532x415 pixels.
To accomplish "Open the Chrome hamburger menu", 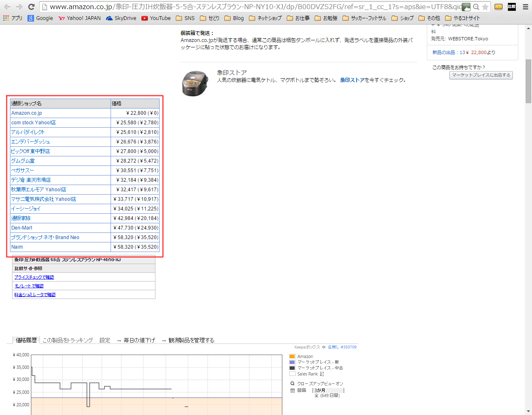I will tap(525, 7).
